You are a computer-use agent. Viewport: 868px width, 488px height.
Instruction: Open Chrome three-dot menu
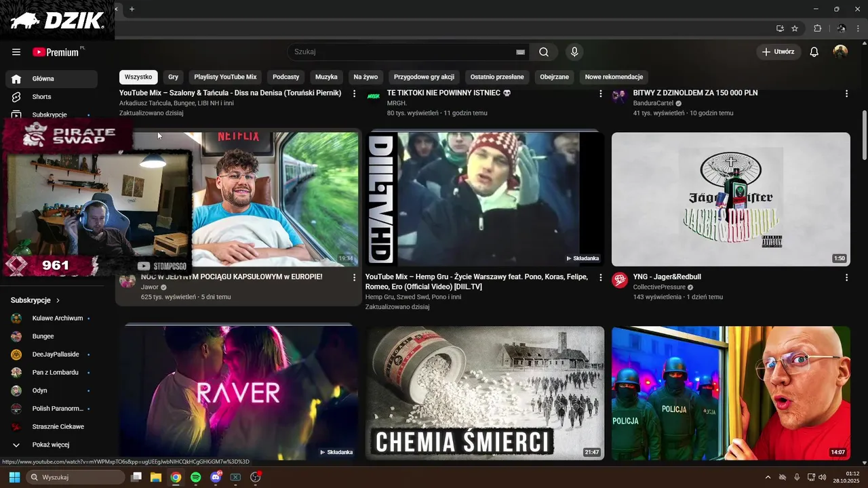click(x=859, y=28)
